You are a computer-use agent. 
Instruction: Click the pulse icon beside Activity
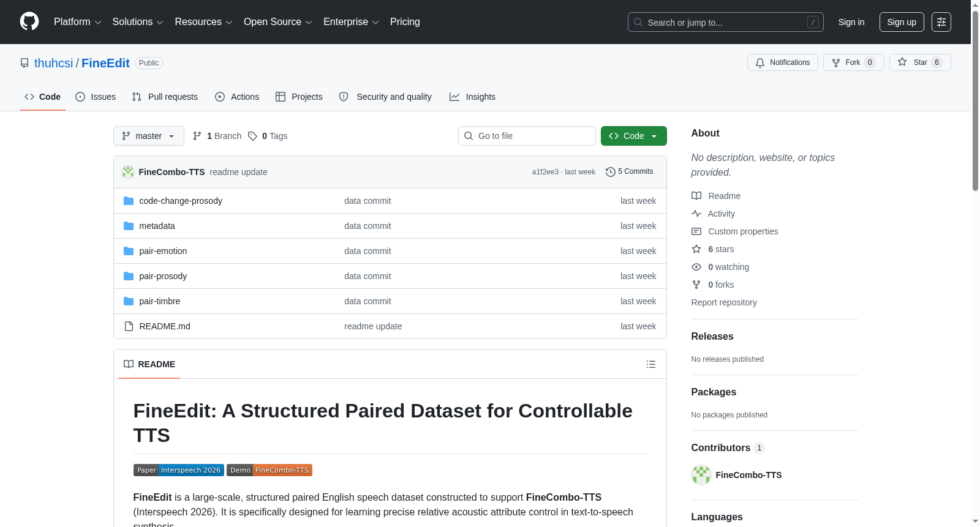696,214
